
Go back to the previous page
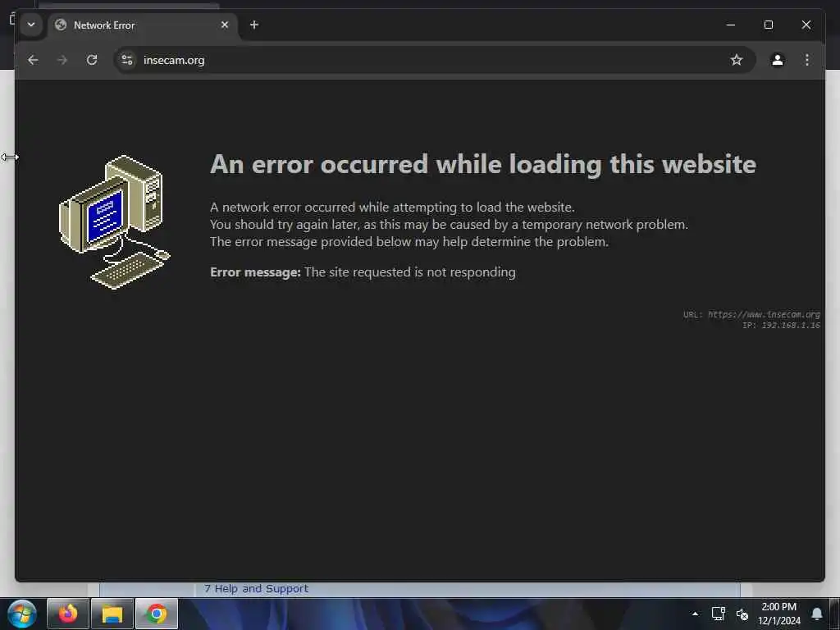[33, 60]
